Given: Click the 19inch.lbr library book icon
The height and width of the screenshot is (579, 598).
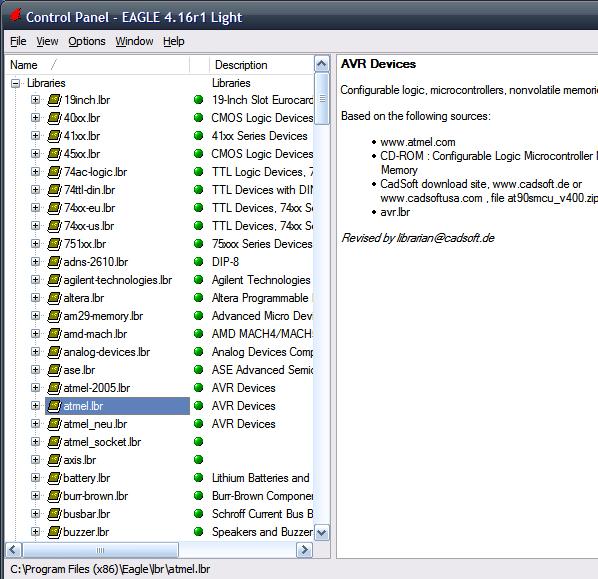Looking at the screenshot, I should pyautogui.click(x=54, y=100).
